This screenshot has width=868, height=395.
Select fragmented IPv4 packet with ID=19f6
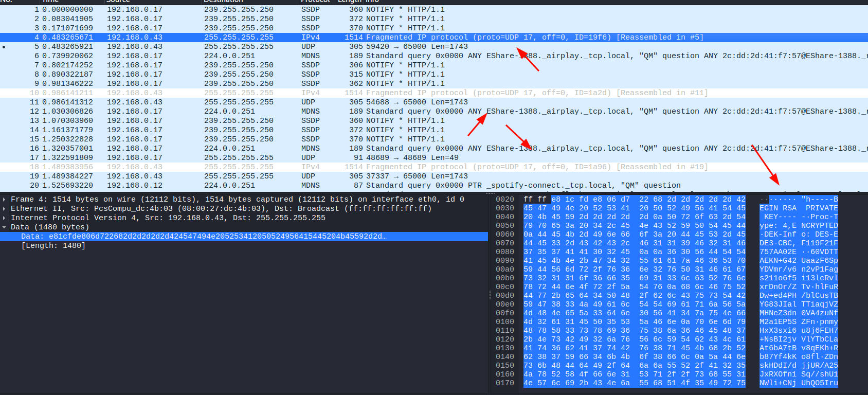point(434,37)
